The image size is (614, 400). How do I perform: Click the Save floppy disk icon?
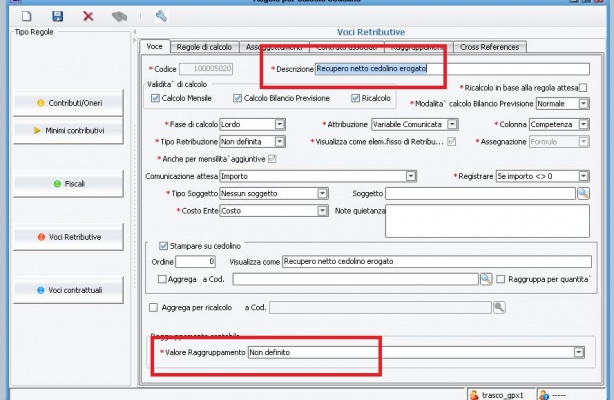tap(57, 16)
